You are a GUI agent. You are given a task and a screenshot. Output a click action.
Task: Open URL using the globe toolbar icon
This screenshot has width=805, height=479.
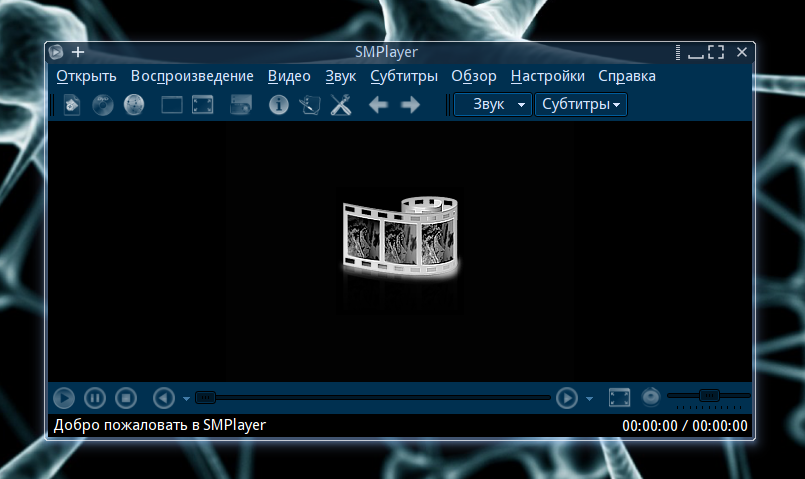tap(134, 105)
